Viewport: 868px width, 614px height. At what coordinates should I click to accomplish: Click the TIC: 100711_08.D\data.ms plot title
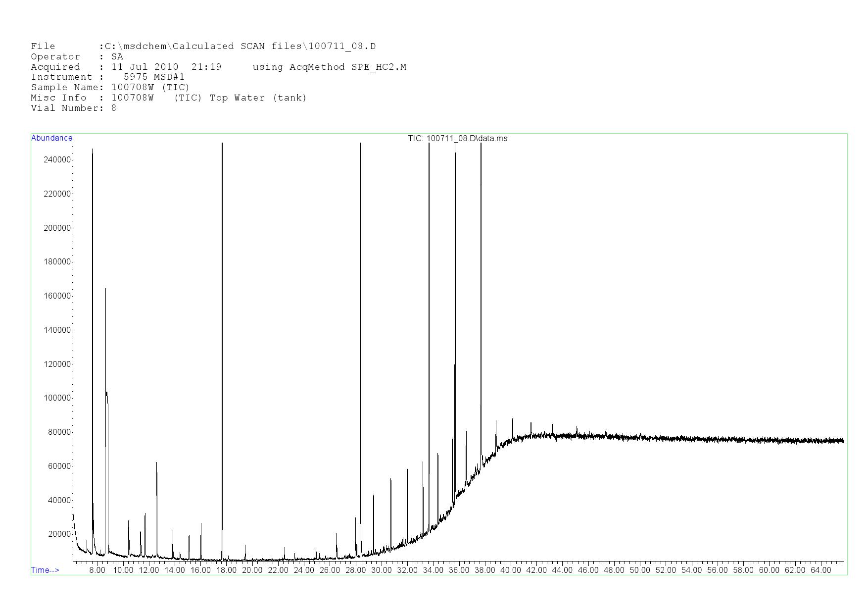click(457, 139)
